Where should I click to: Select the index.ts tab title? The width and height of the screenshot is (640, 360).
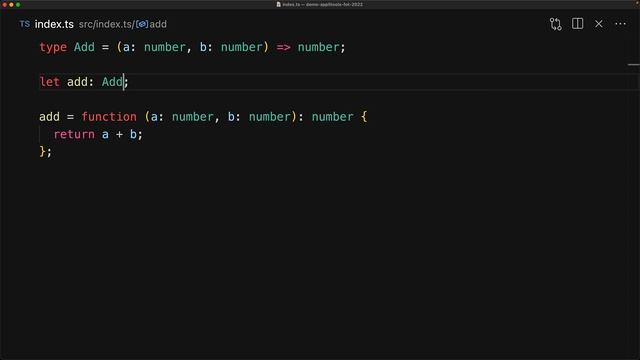(x=54, y=24)
